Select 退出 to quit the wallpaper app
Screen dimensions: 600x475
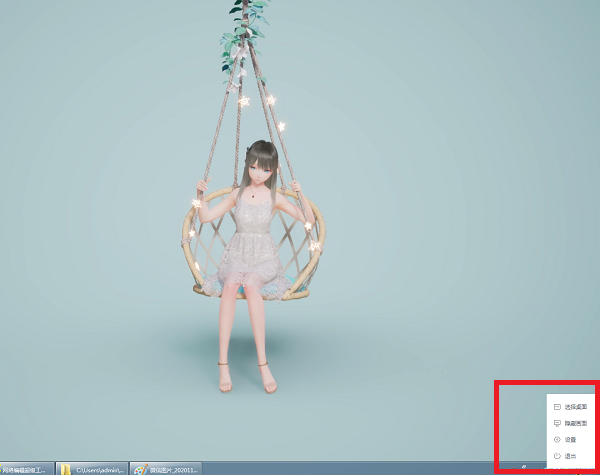pyautogui.click(x=570, y=456)
